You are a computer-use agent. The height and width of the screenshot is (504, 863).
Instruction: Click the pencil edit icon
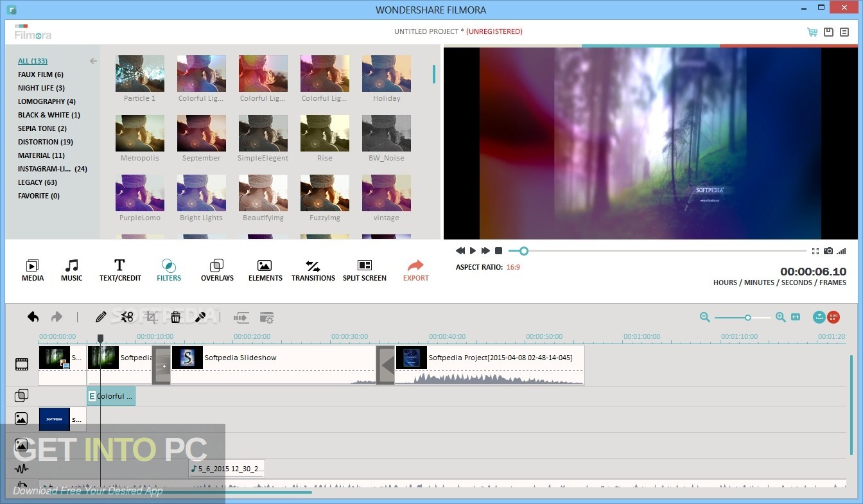[101, 317]
